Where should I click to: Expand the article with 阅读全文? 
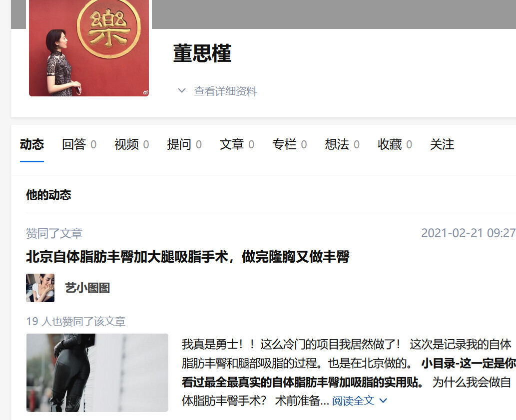coord(360,401)
